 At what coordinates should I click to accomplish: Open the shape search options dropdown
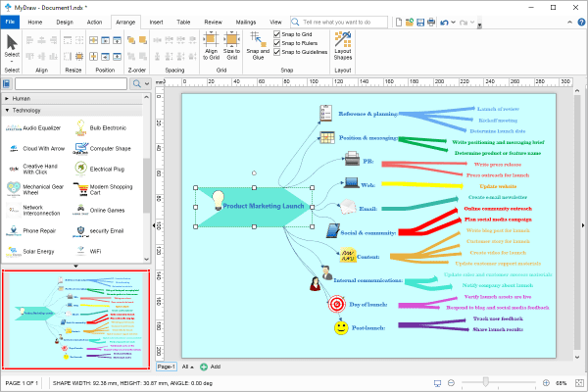tap(147, 83)
